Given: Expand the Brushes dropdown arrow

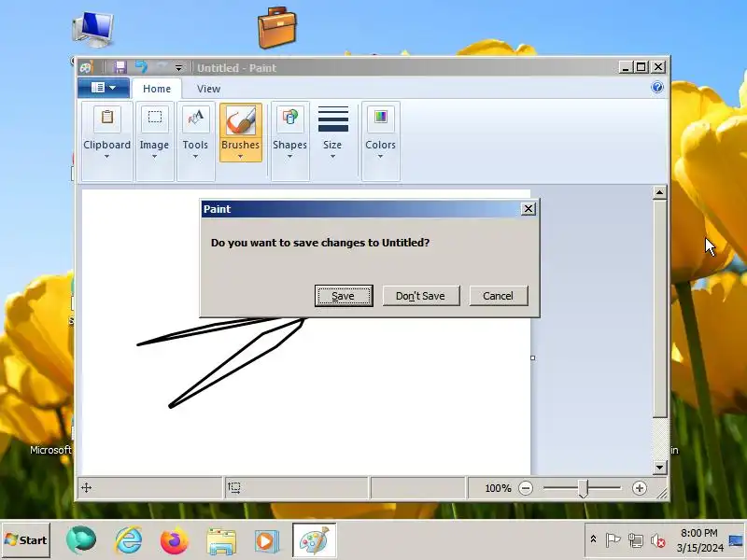Looking at the screenshot, I should pos(241,156).
